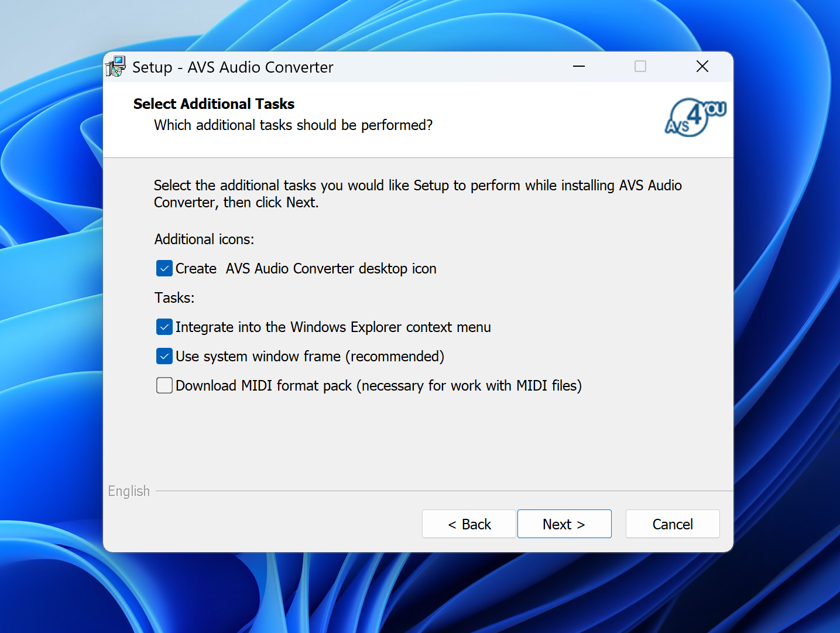The width and height of the screenshot is (840, 633).
Task: Click the setup installer icon in title bar
Action: 116,67
